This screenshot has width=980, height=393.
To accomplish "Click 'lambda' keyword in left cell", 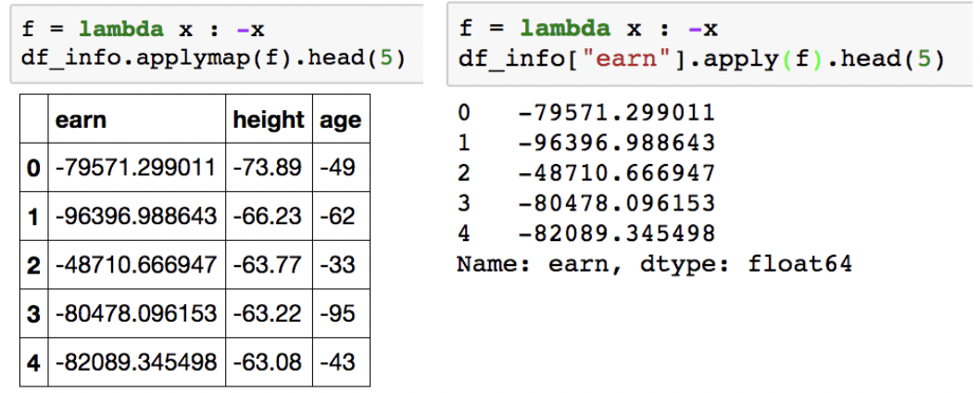I will coord(122,30).
